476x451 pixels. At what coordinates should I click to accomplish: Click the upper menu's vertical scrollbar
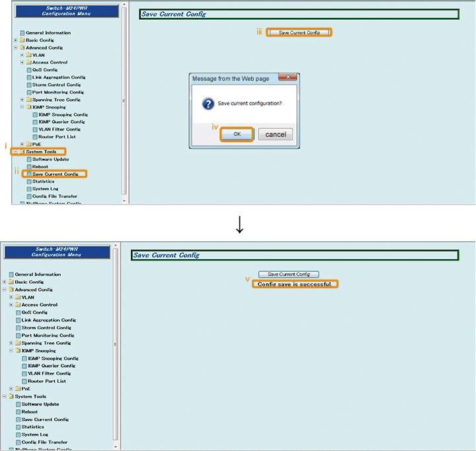coord(124,101)
